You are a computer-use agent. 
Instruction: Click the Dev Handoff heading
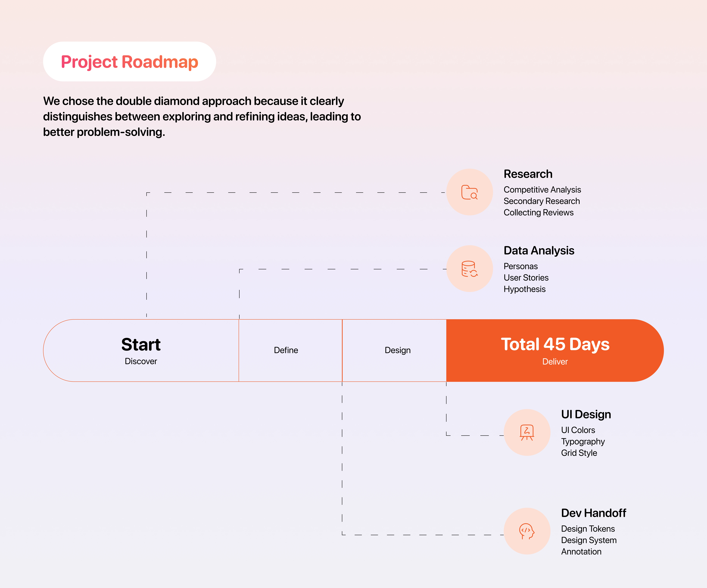pyautogui.click(x=593, y=513)
